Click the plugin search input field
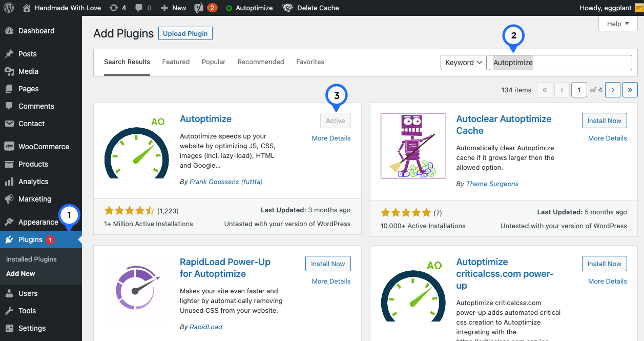Viewport: 644px width, 341px height. 560,63
